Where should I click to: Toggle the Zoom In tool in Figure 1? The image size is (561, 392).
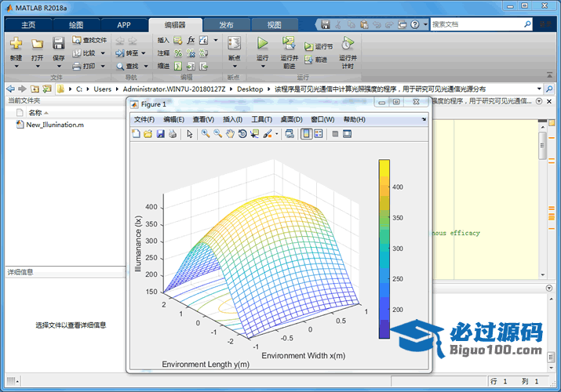[x=206, y=134]
